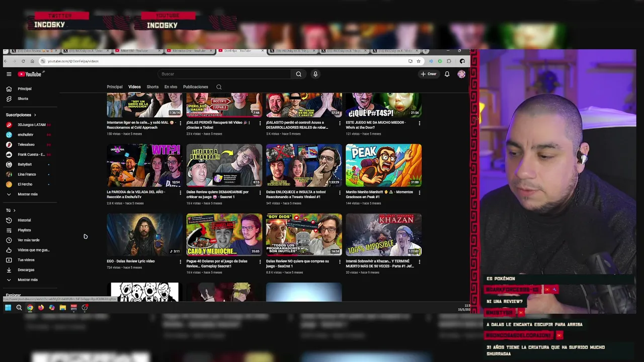Open the account avatar menu
The height and width of the screenshot is (362, 644).
point(461,74)
